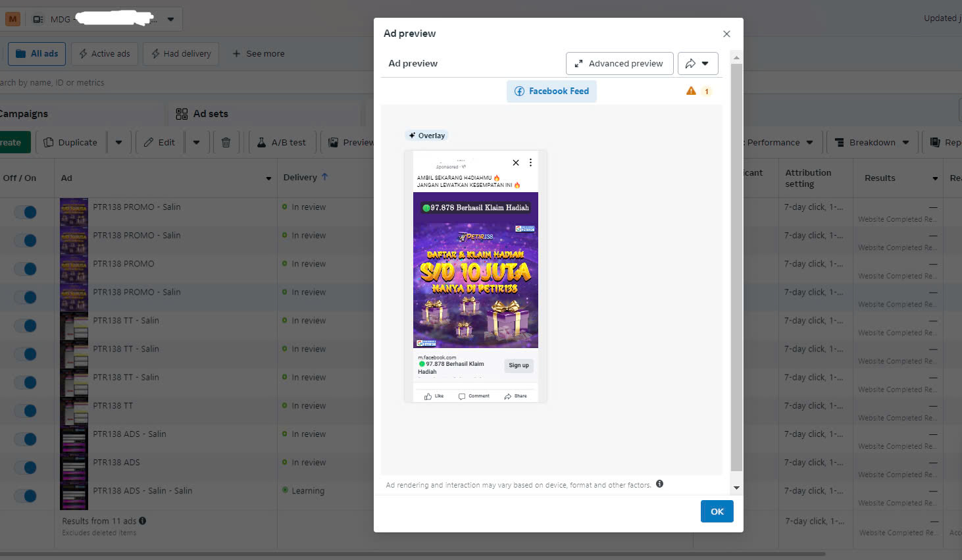This screenshot has height=560, width=962.
Task: Open thumbnail of PTR138 TT ad
Action: [x=74, y=411]
